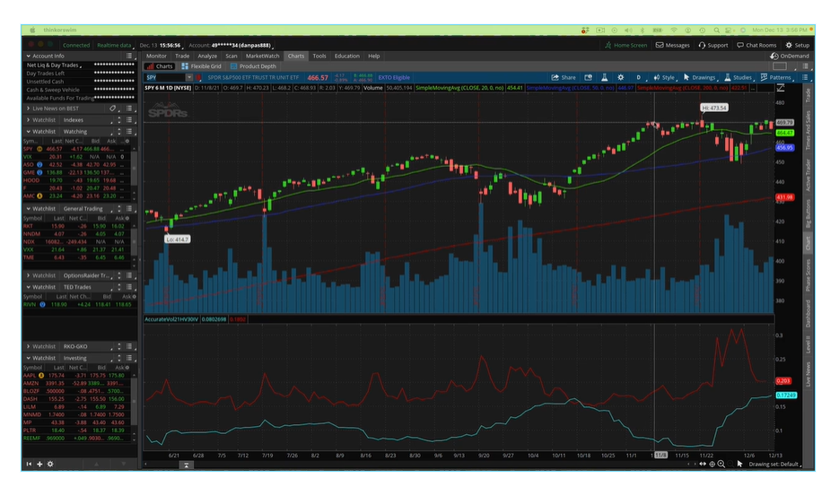The width and height of the screenshot is (839, 504).
Task: Click the add gadget plus icon
Action: [39, 465]
